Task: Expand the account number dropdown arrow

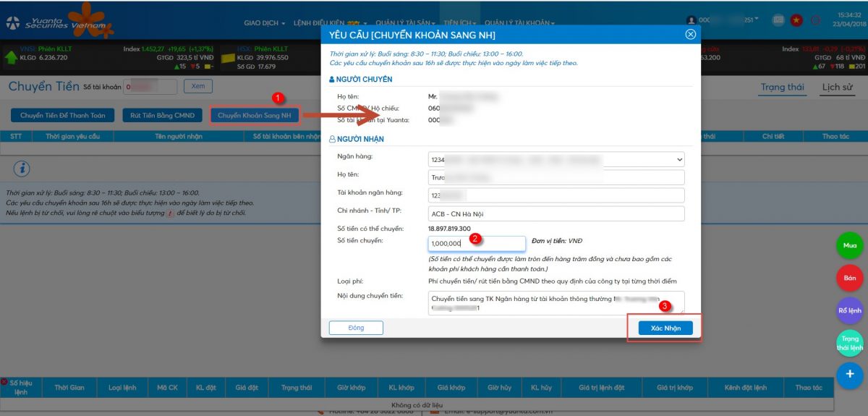Action: pos(757,19)
